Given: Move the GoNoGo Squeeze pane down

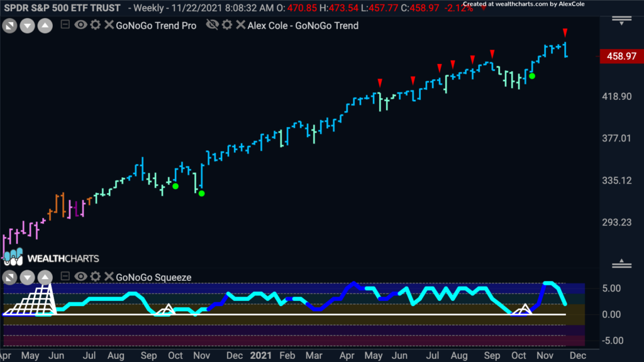Looking at the screenshot, I should [x=28, y=277].
